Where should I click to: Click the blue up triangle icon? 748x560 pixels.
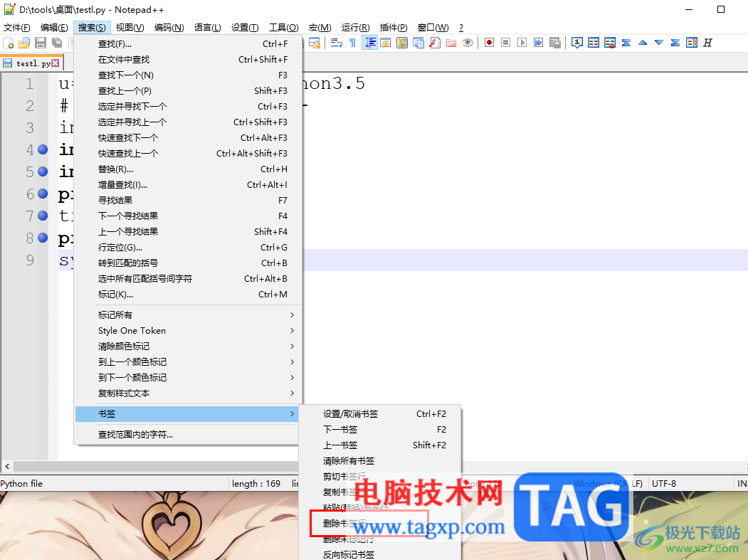pos(643,43)
